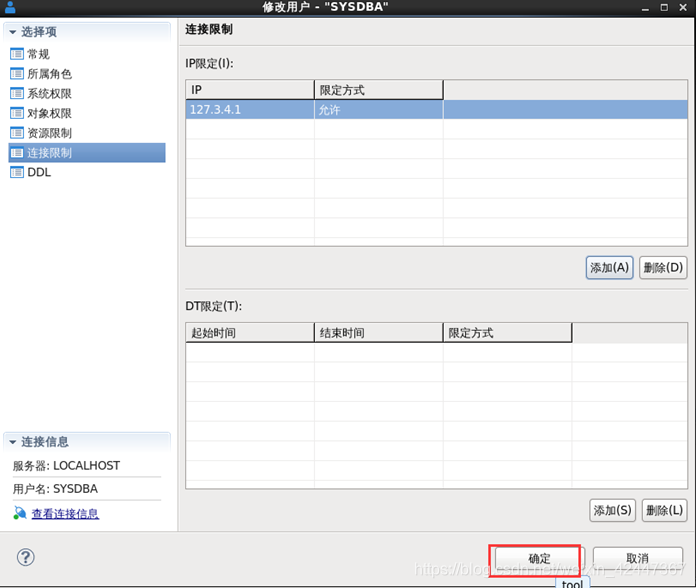The height and width of the screenshot is (588, 696).
Task: Click the DDL page icon
Action: click(17, 172)
